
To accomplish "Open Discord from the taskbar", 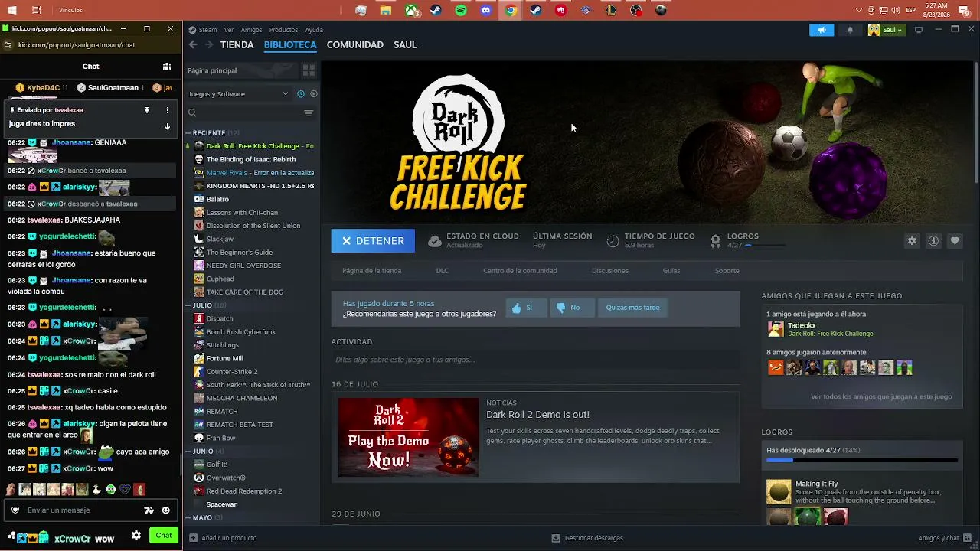I will (x=486, y=11).
